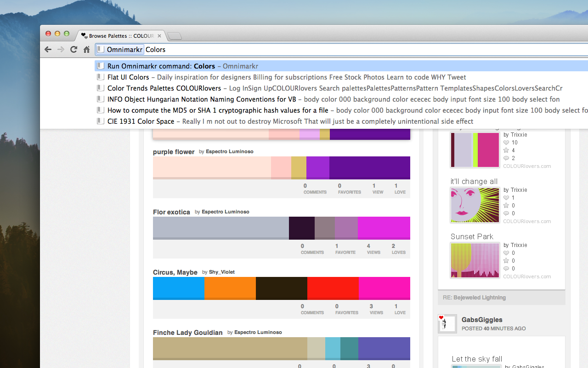Pick the 'INFO Object Hungarian Notation' suggestion
The image size is (588, 368).
[341, 99]
